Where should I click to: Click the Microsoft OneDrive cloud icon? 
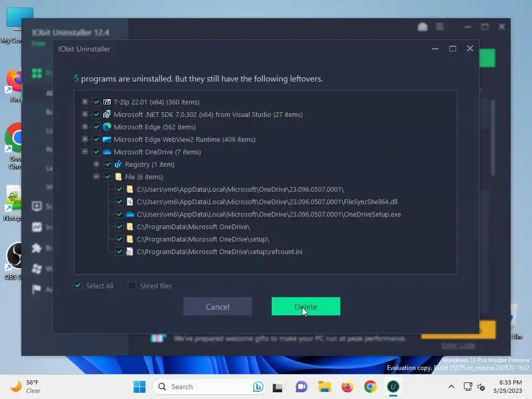pyautogui.click(x=107, y=152)
